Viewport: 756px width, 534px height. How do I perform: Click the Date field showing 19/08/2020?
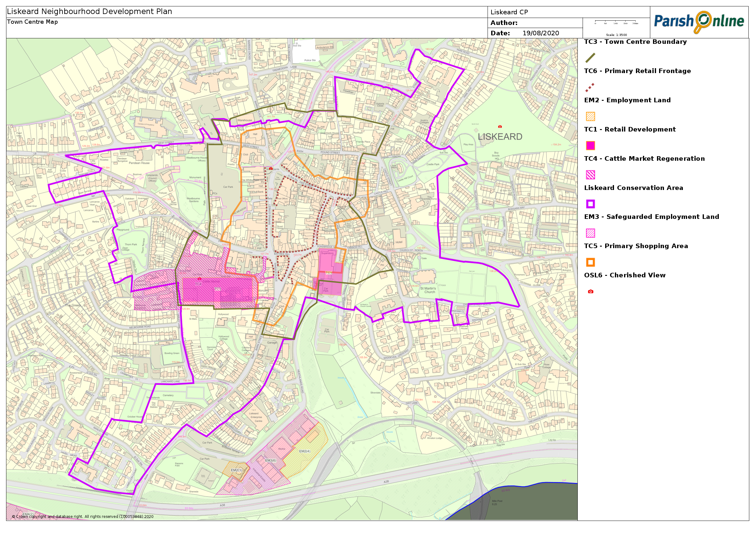(x=541, y=33)
